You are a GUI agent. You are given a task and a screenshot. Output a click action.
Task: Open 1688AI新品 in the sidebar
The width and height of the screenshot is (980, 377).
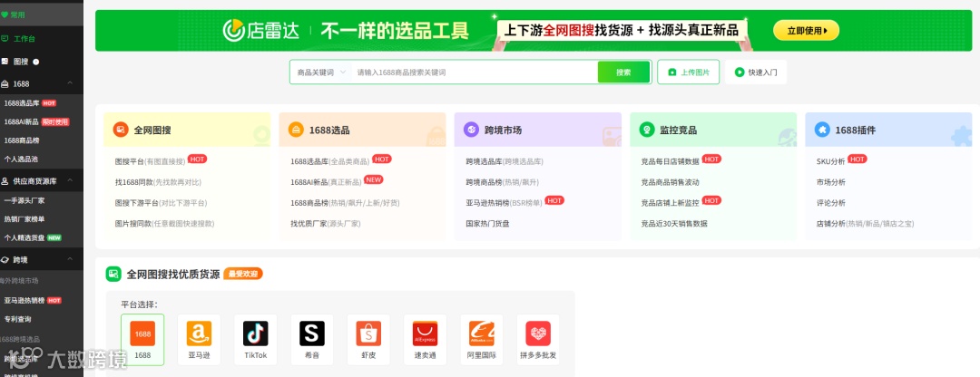click(21, 121)
